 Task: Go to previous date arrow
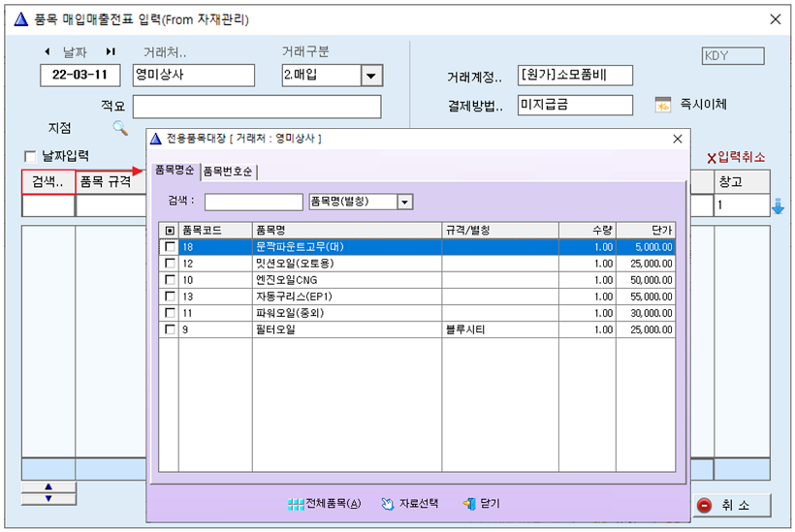point(48,51)
